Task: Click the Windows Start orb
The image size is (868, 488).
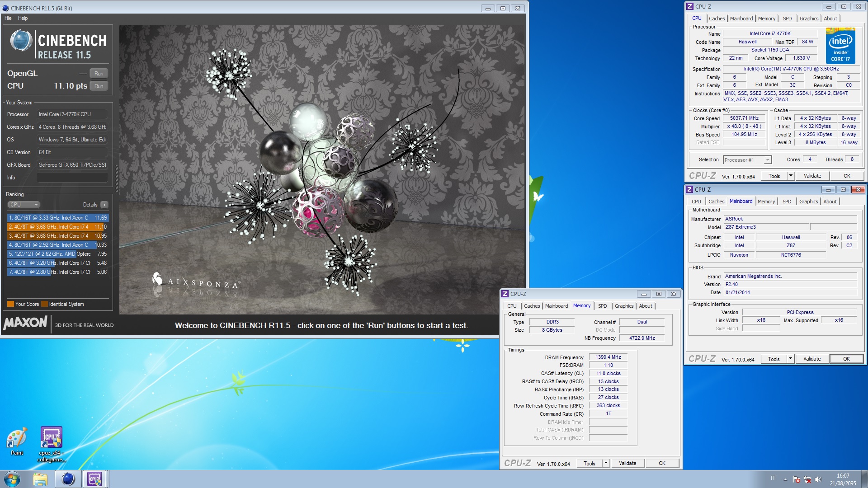Action: point(12,479)
